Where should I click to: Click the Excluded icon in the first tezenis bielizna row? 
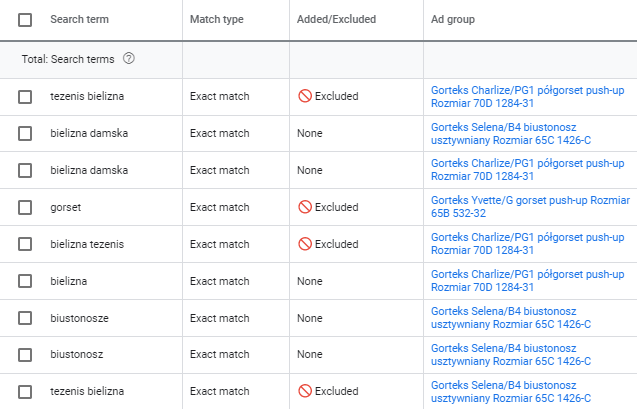click(x=305, y=96)
